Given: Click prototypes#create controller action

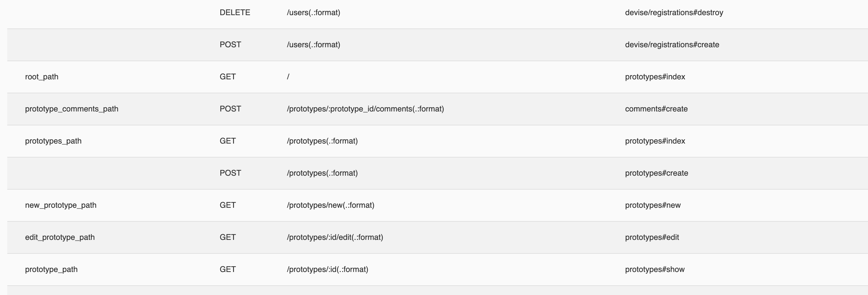Looking at the screenshot, I should tap(656, 173).
